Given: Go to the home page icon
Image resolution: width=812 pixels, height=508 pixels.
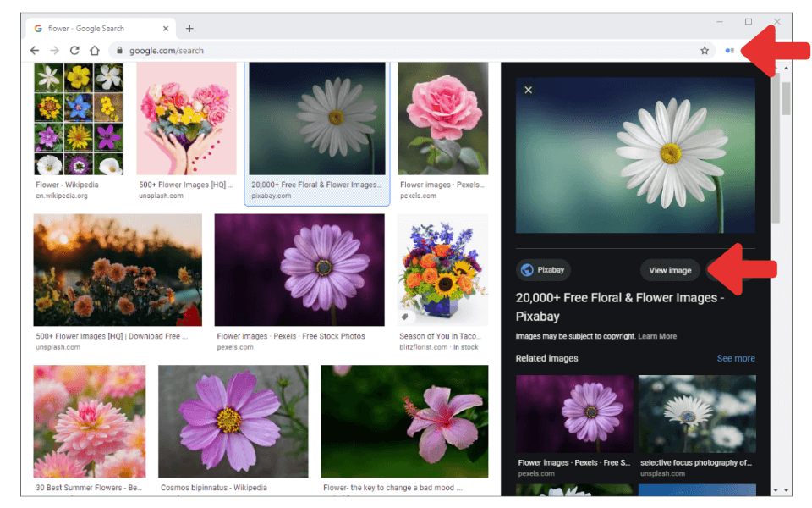Looking at the screenshot, I should [x=94, y=50].
